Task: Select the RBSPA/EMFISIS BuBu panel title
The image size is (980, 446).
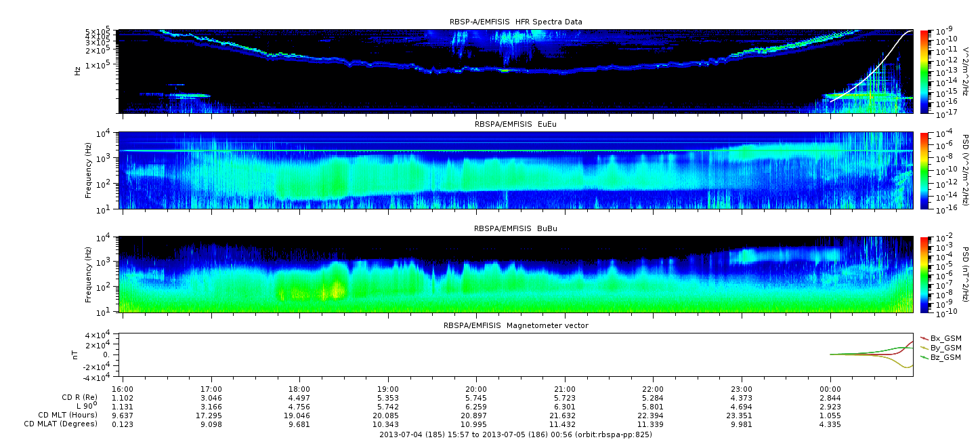Action: tap(515, 229)
